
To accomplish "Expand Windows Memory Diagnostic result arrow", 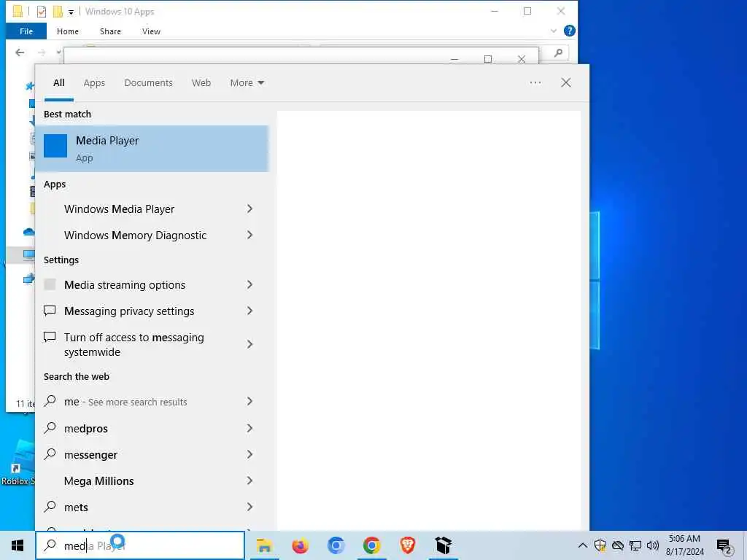I will pos(249,235).
